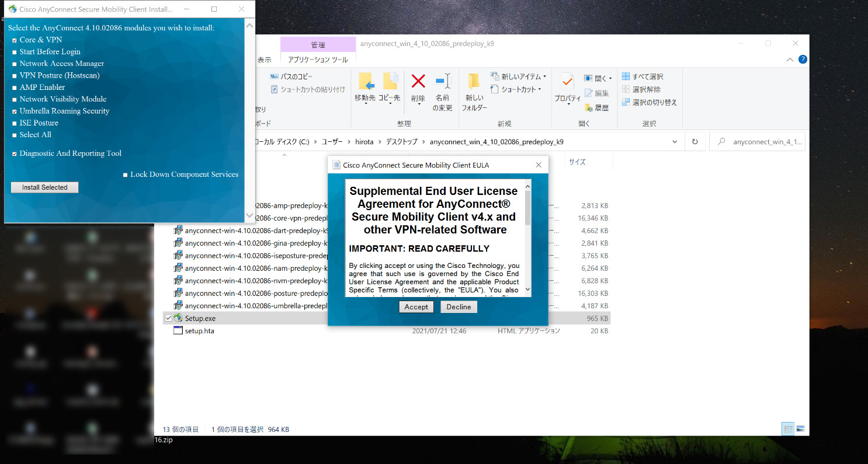Expand the New Item (新しいアイテム) dropdown
Image resolution: width=868 pixels, height=464 pixels.
coord(544,76)
